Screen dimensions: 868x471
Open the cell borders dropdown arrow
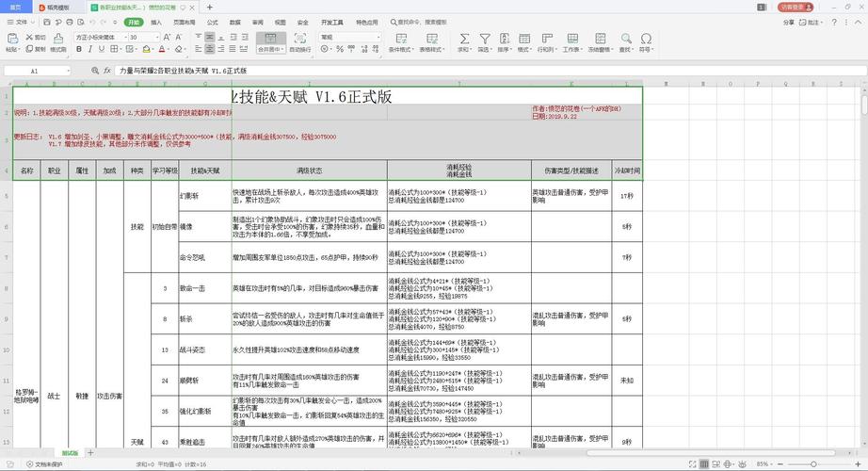point(121,49)
